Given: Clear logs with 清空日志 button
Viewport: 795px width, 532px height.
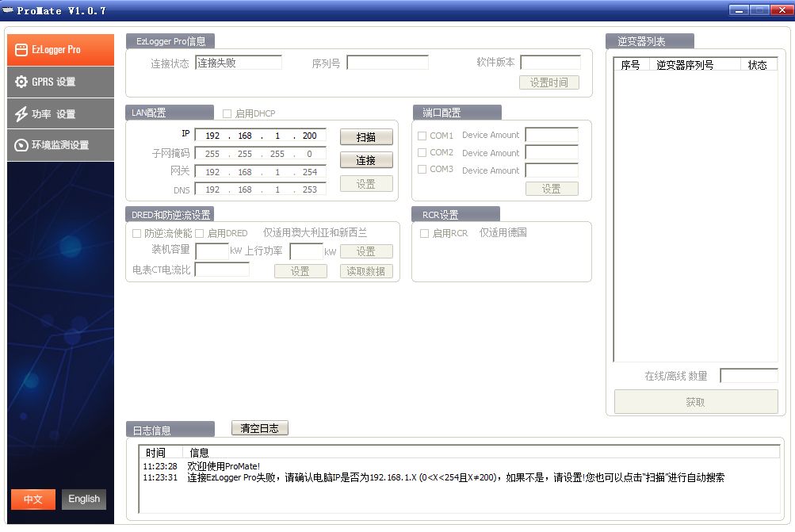Looking at the screenshot, I should (x=259, y=428).
